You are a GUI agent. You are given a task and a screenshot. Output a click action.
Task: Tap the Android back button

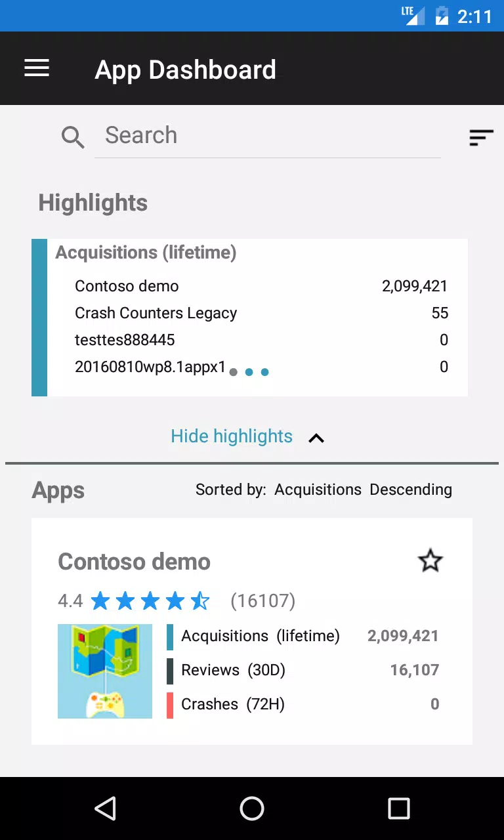tap(105, 808)
